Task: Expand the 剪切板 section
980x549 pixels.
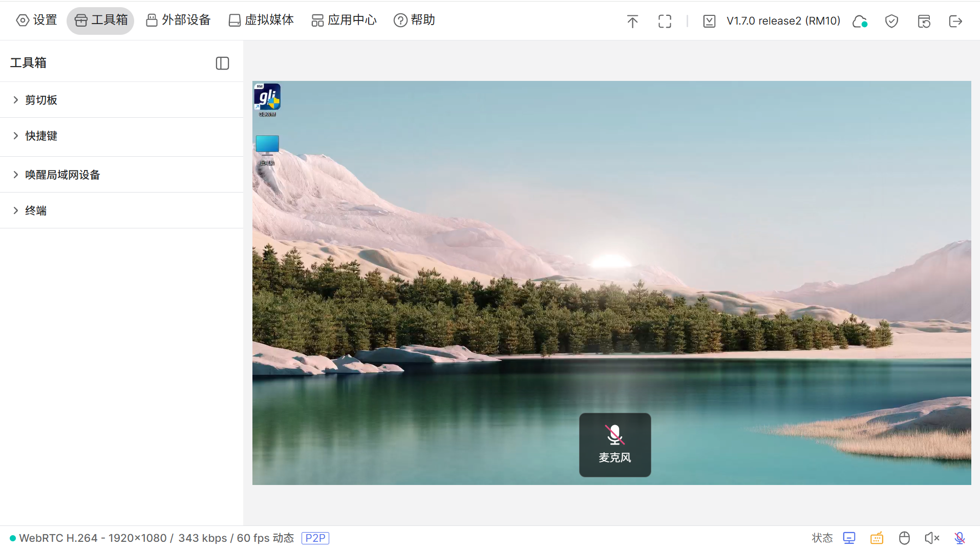Action: pyautogui.click(x=41, y=100)
